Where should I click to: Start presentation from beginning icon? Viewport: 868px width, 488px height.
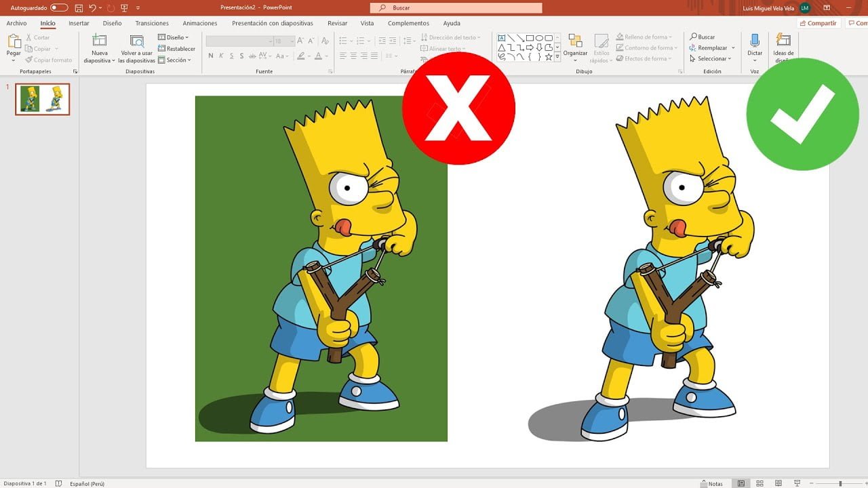pyautogui.click(x=124, y=7)
